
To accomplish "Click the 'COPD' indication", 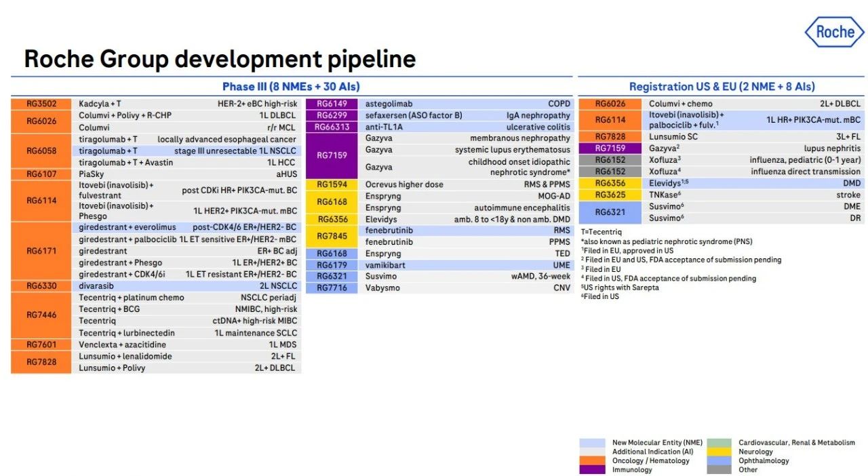I will pyautogui.click(x=559, y=104).
